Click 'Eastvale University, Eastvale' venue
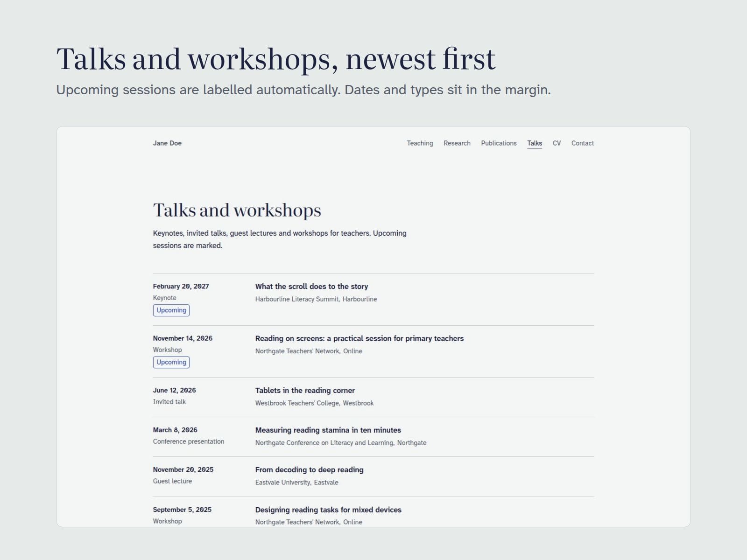747x560 pixels. [x=296, y=483]
